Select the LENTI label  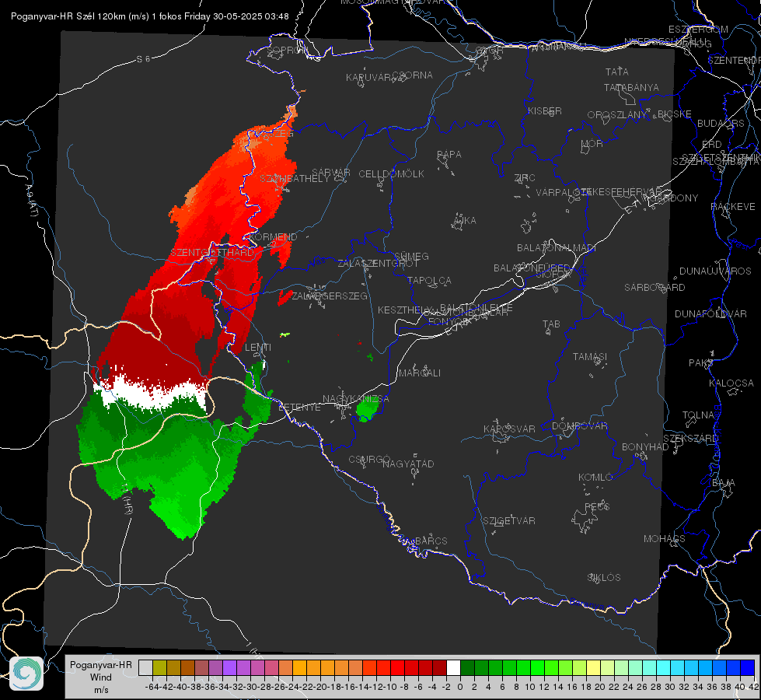click(258, 348)
